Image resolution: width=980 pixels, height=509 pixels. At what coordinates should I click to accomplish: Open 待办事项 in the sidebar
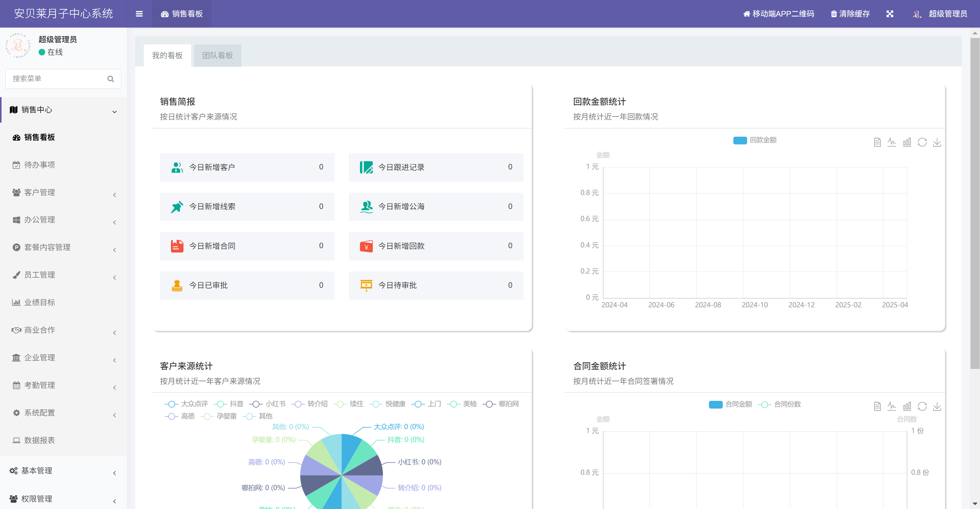point(40,165)
